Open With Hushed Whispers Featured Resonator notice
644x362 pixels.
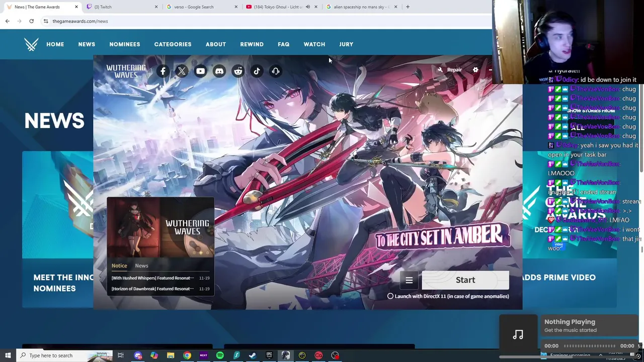(x=160, y=278)
